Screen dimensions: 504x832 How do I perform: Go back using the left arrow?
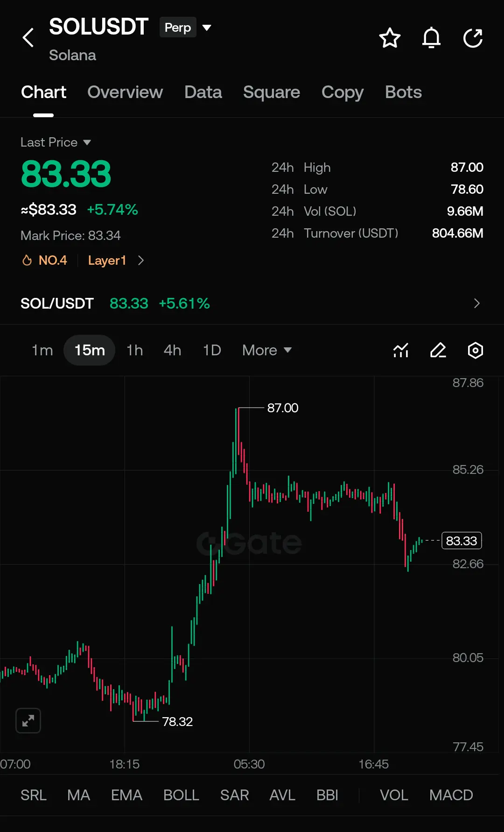coord(28,38)
